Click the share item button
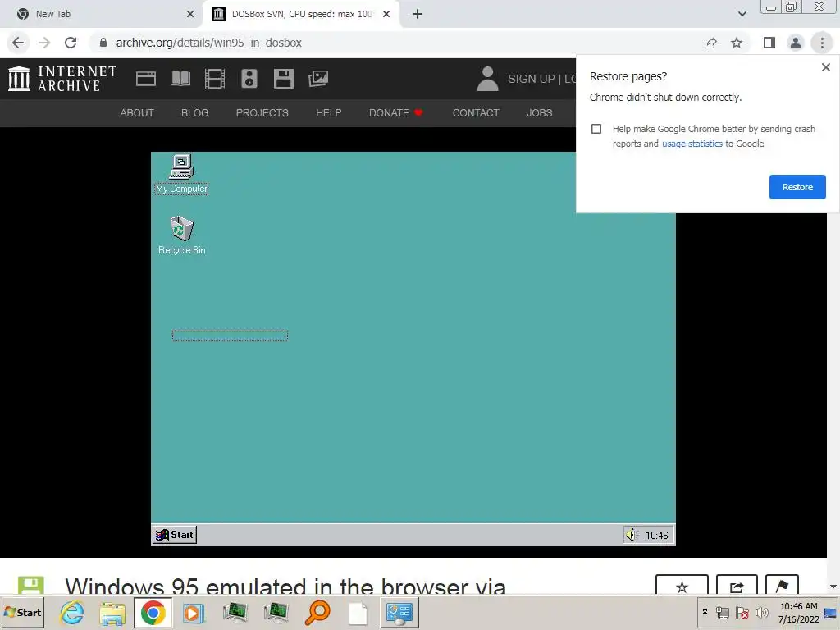Screen dimensions: 840x630 click(x=737, y=586)
